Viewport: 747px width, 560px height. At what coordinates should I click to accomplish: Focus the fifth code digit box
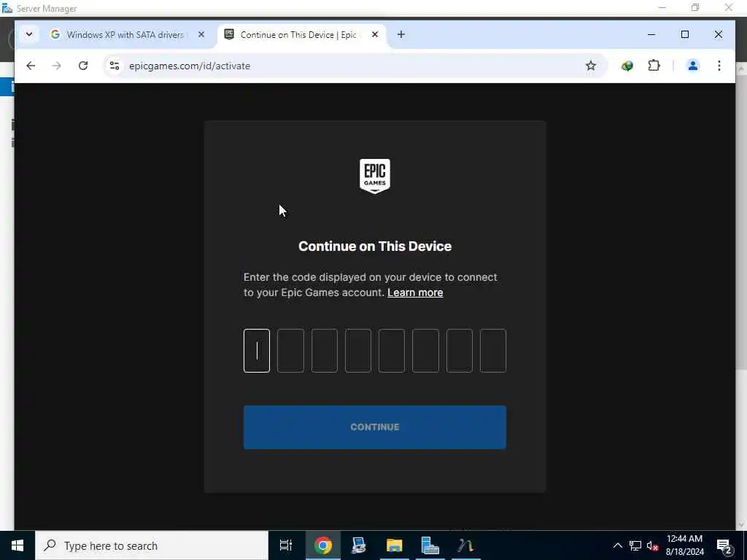click(392, 351)
